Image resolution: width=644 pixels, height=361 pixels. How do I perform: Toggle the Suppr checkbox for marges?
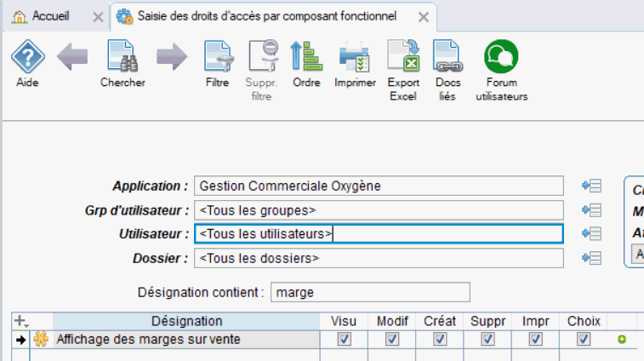(487, 340)
